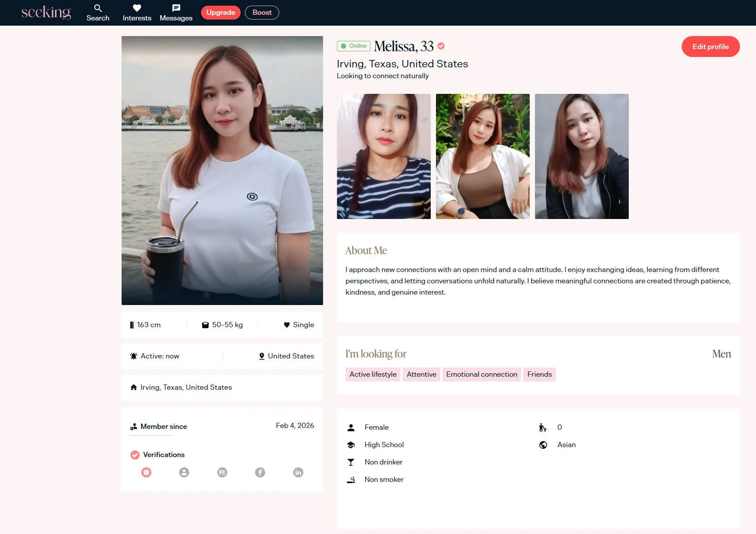756x534 pixels.
Task: Click the ID card verification badge
Action: [222, 472]
